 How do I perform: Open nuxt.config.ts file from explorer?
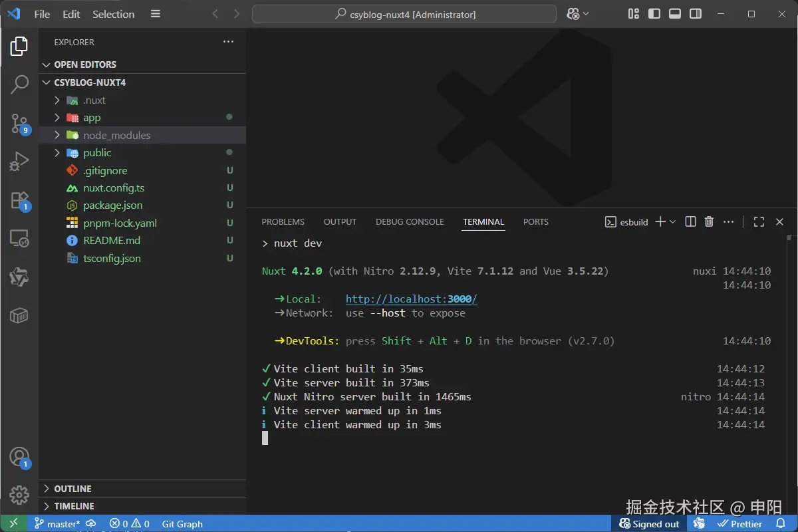point(114,188)
